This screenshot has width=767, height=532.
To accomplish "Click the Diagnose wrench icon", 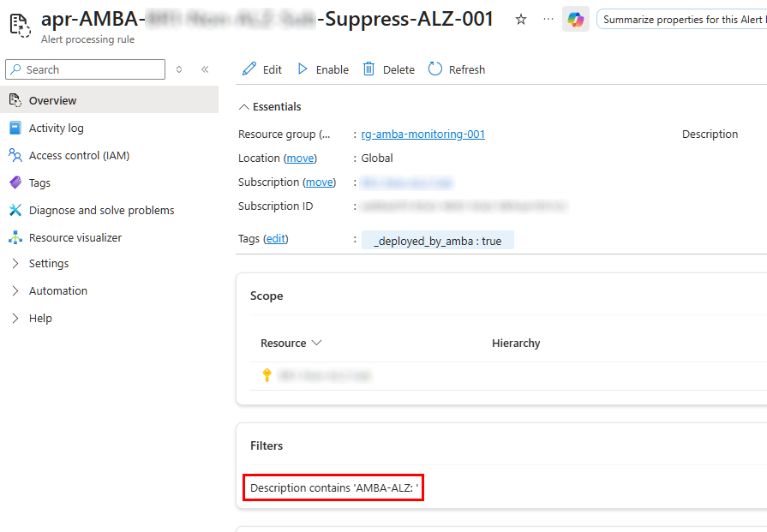I will [x=15, y=210].
